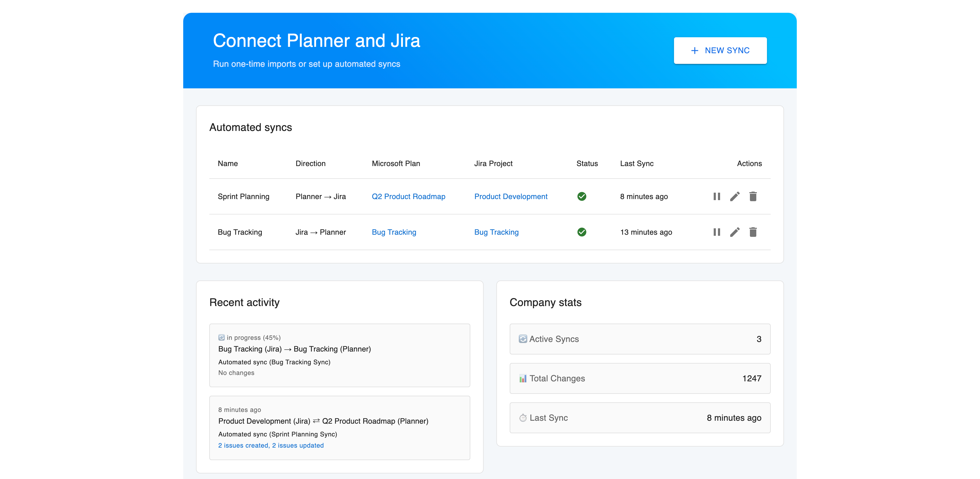Edit the Sprint Planning sync

(x=735, y=197)
